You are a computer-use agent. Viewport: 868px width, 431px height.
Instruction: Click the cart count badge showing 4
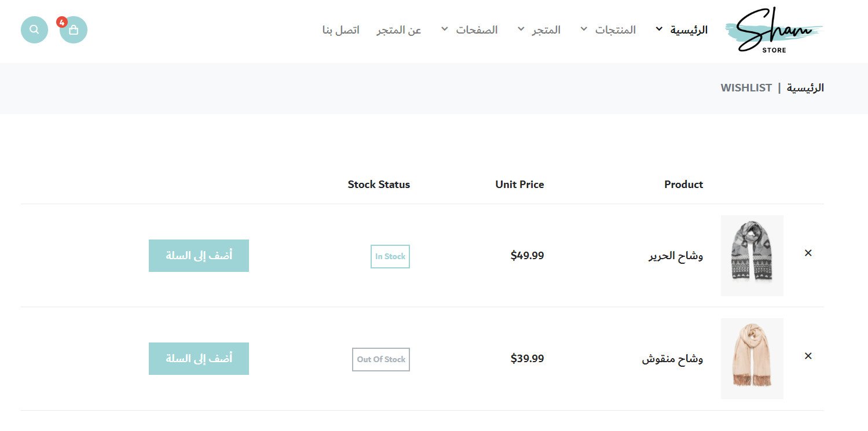62,23
